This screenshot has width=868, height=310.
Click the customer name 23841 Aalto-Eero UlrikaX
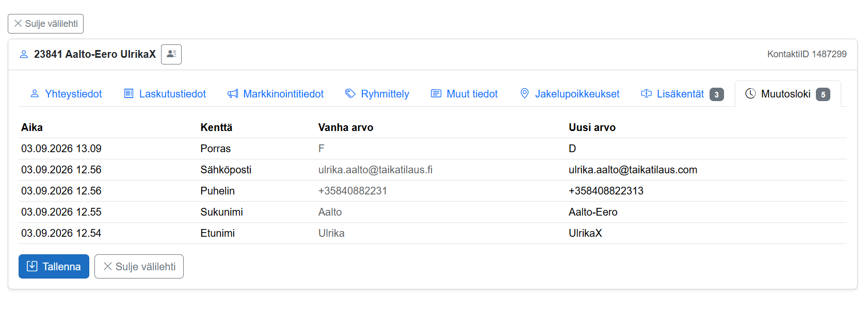[x=95, y=54]
